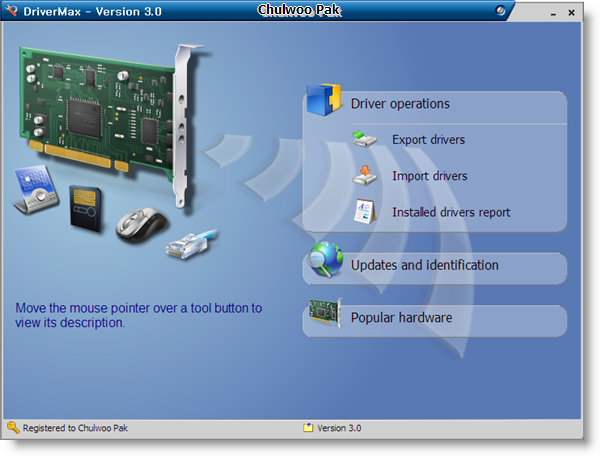
Task: Select Export drivers
Action: 428,140
